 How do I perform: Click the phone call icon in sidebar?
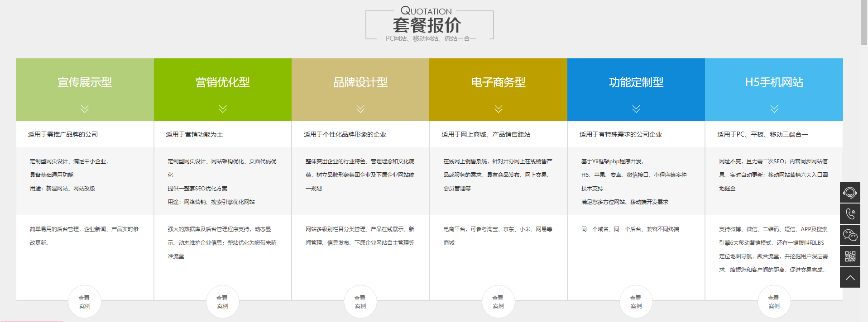click(x=850, y=214)
